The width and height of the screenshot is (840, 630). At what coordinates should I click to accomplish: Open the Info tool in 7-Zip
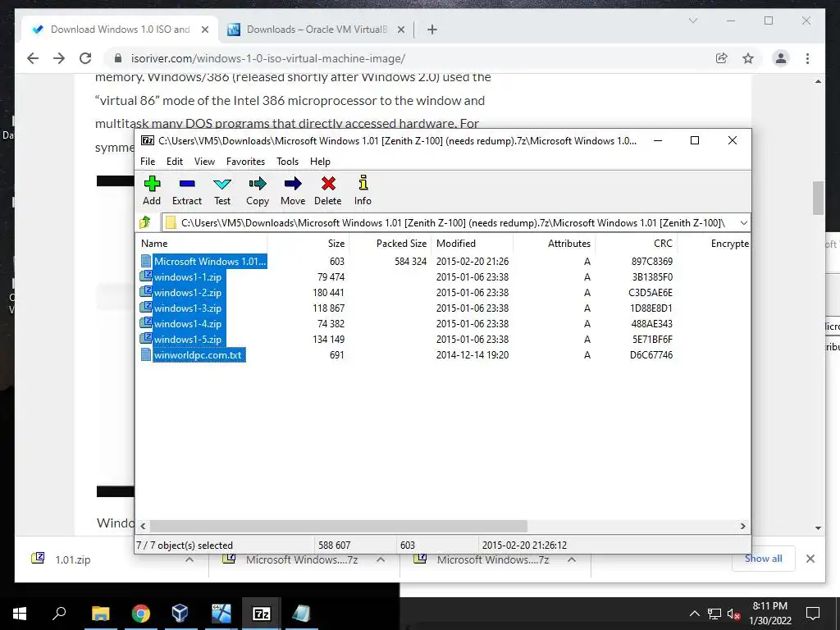coord(363,190)
